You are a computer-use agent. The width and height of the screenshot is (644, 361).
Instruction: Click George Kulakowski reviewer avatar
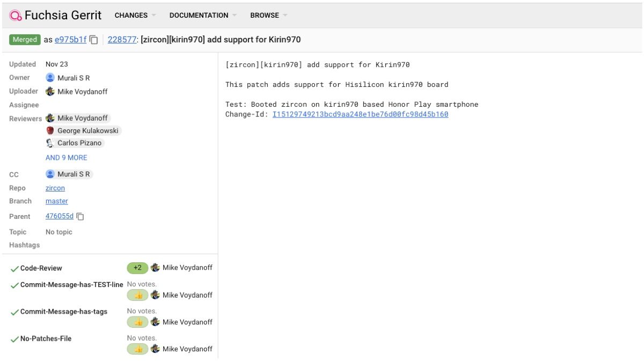[50, 130]
